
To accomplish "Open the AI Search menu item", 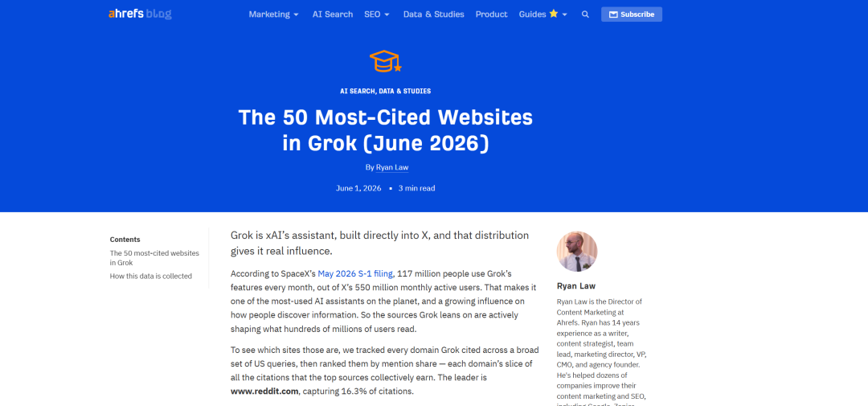I will point(333,14).
